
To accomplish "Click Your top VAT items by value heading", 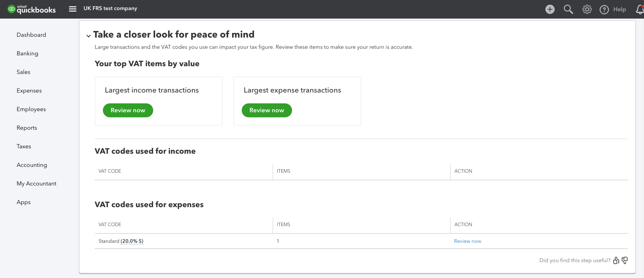I will tap(147, 64).
